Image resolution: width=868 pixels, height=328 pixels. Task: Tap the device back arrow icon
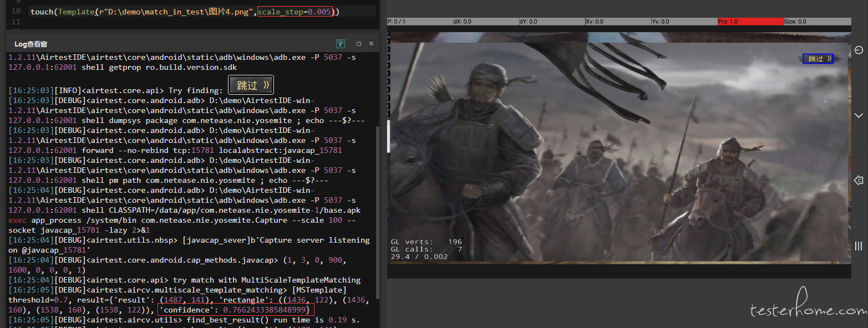859,181
